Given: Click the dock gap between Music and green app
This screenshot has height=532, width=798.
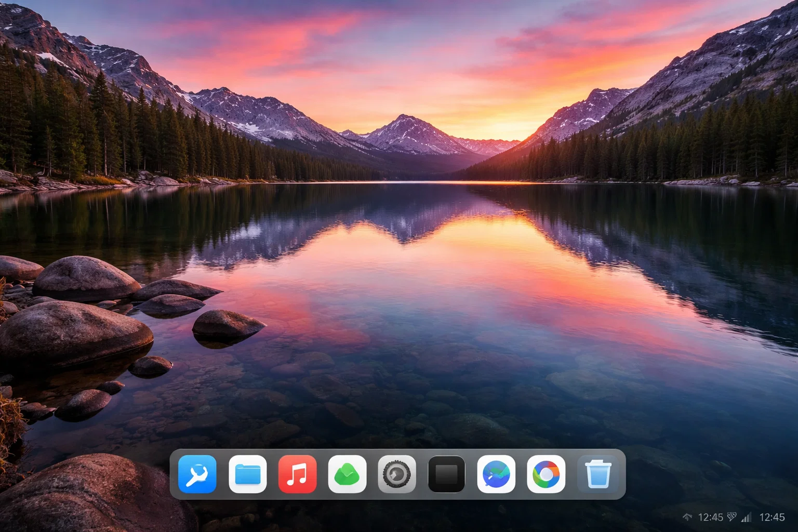Looking at the screenshot, I should tap(322, 474).
